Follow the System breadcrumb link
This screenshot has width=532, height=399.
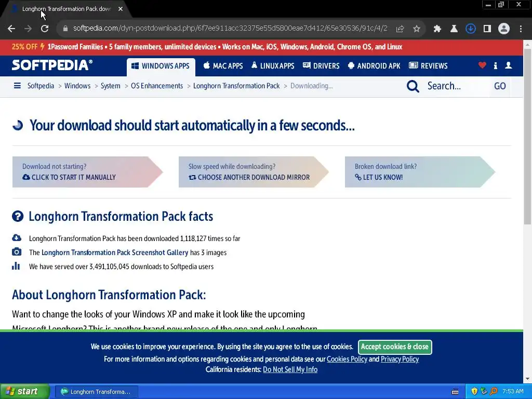(110, 86)
